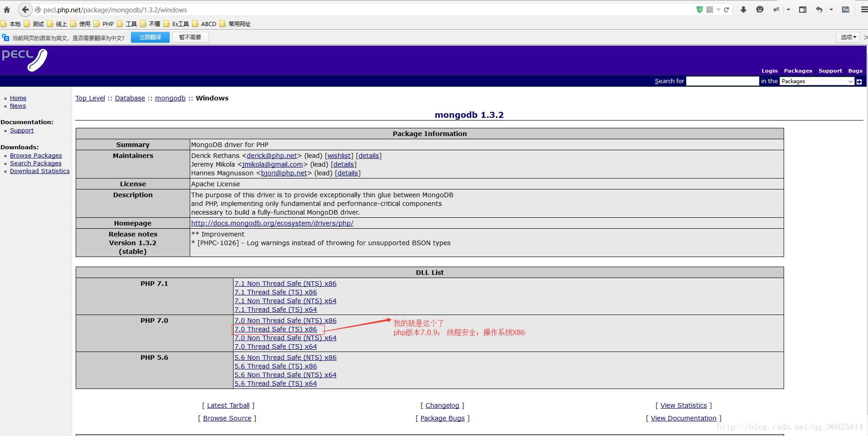Open the MongoDB docs homepage URL link

click(x=272, y=223)
